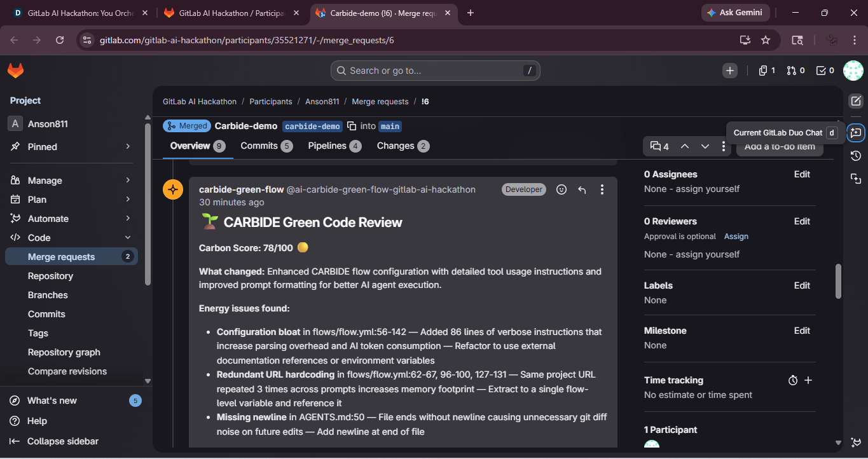Open Current GitLab Duo Chat panel icon
This screenshot has height=459, width=868.
856,133
